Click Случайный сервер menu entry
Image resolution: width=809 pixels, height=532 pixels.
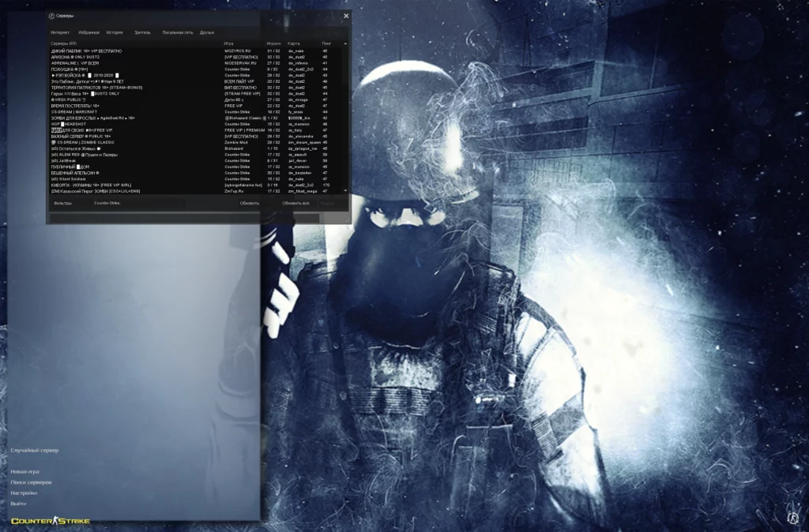[x=34, y=450]
